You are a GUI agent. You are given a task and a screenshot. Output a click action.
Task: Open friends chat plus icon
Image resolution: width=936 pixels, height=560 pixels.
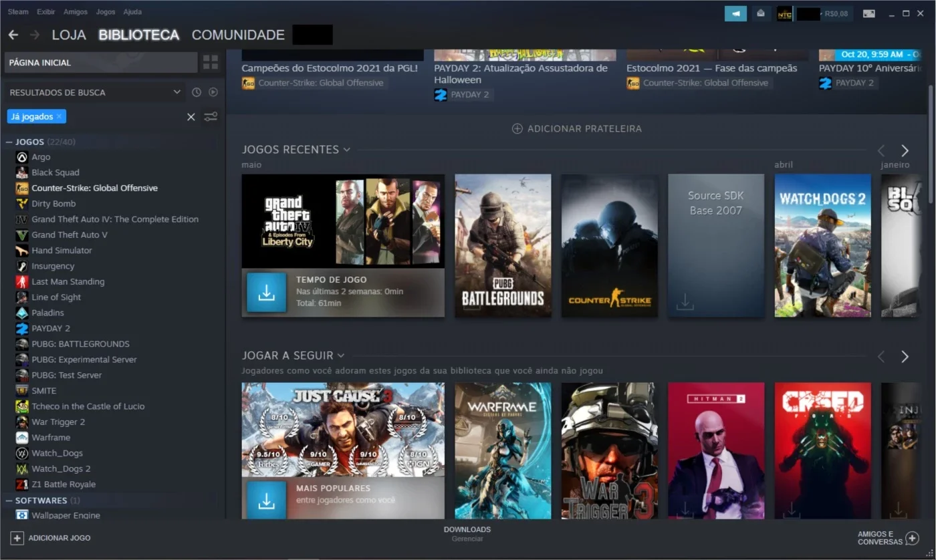click(x=912, y=539)
